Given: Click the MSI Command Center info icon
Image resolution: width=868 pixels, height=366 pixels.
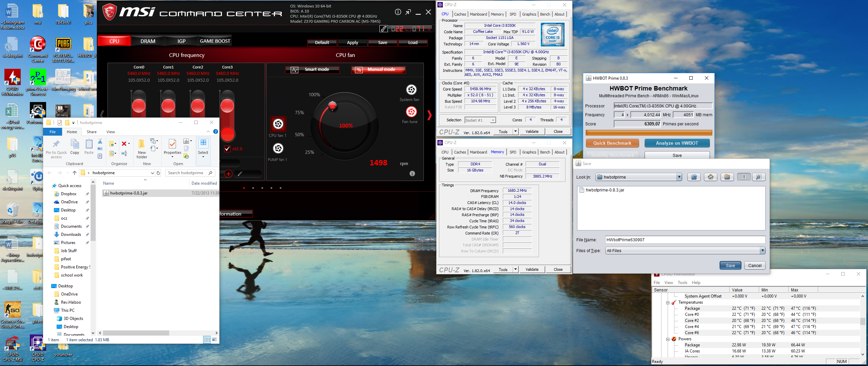Looking at the screenshot, I should [x=398, y=12].
